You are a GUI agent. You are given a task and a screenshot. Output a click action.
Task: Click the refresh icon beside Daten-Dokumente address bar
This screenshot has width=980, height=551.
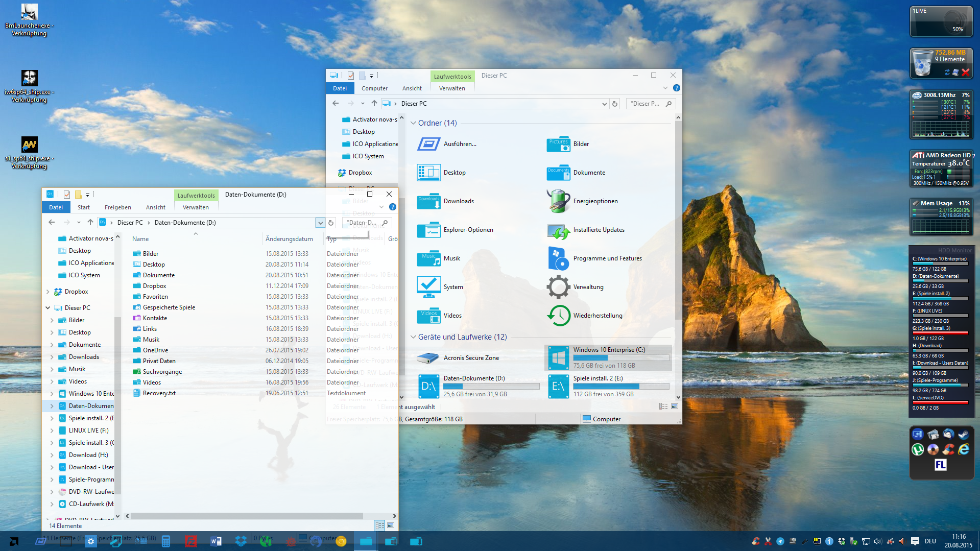pos(331,223)
